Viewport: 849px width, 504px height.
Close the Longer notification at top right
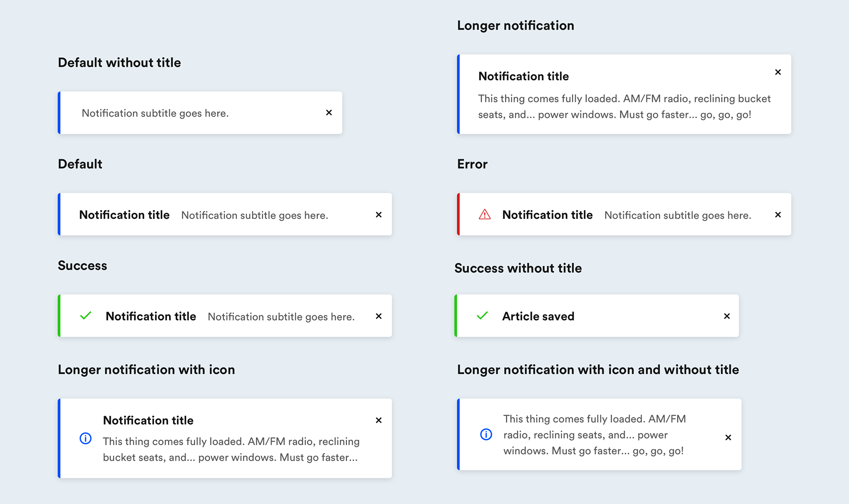point(778,72)
